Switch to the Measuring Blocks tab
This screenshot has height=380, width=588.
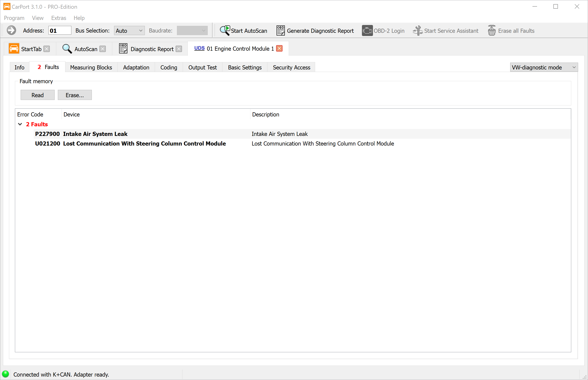click(x=91, y=67)
